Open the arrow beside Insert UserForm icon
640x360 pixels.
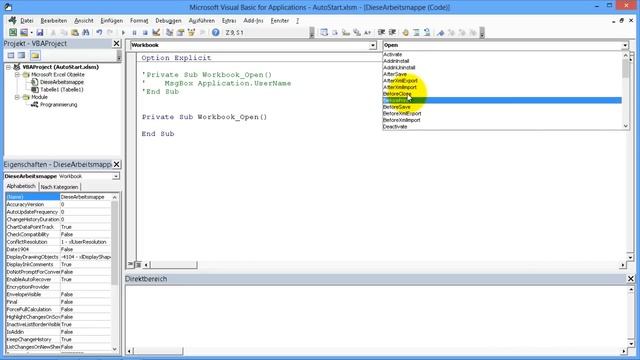click(31, 33)
